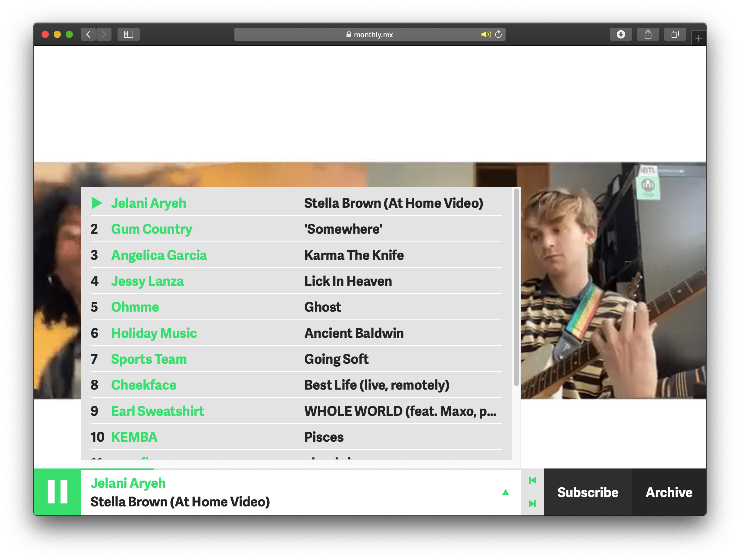740x560 pixels.
Task: Select Earl Sweatshirt in the playlist
Action: tap(158, 411)
